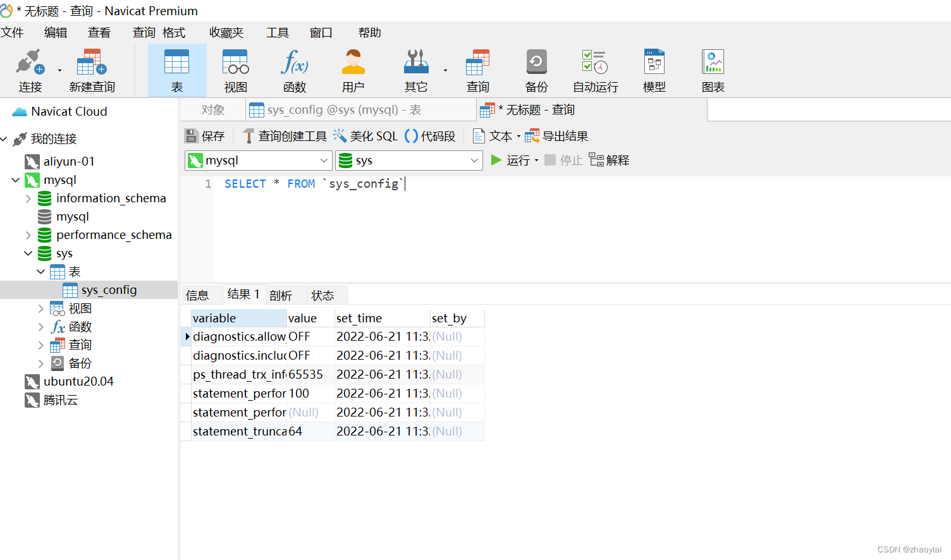Switch to the Objects (对象) tab
Viewport: 951px width, 560px height.
coord(213,110)
